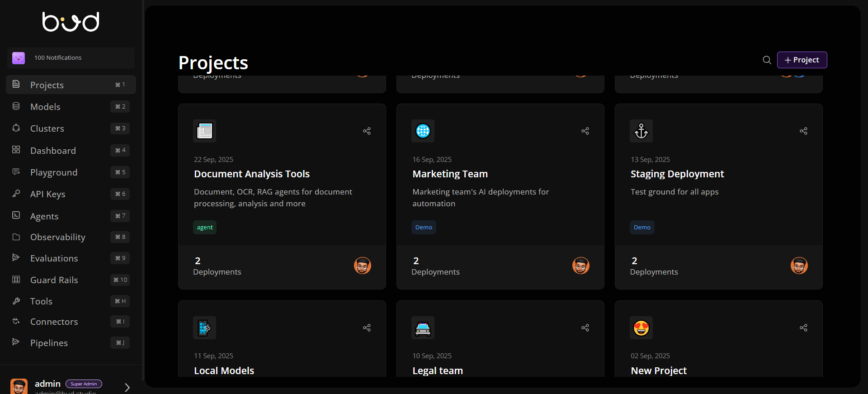The width and height of the screenshot is (868, 394).
Task: Share the New Project card
Action: [x=803, y=328]
